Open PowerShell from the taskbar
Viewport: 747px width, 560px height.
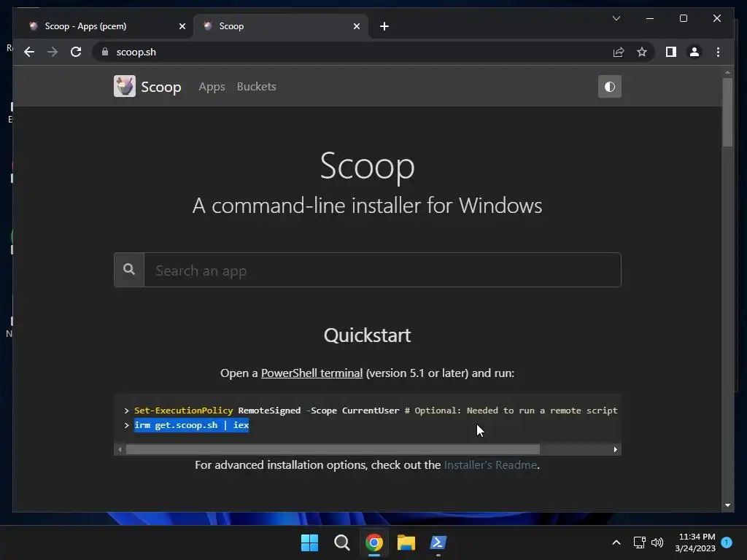tap(438, 542)
